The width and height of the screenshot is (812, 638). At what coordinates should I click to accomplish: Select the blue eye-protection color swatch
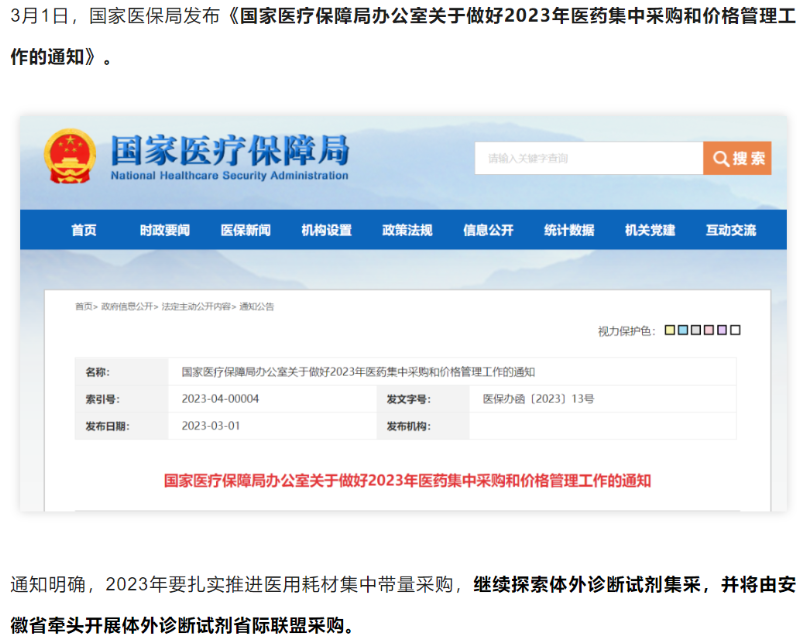click(683, 330)
